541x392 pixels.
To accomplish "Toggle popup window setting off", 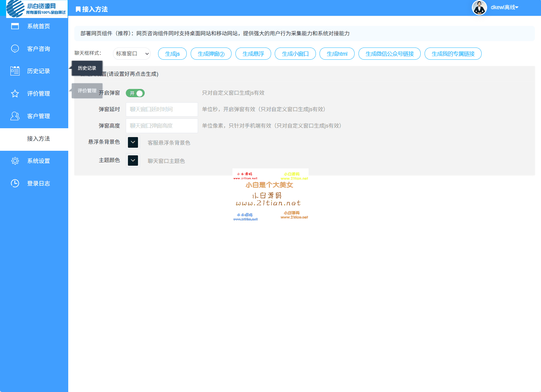I will pos(135,93).
